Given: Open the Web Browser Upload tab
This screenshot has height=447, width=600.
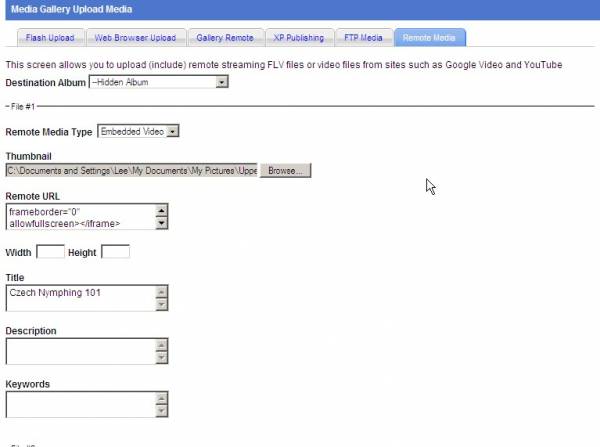Looking at the screenshot, I should point(135,38).
